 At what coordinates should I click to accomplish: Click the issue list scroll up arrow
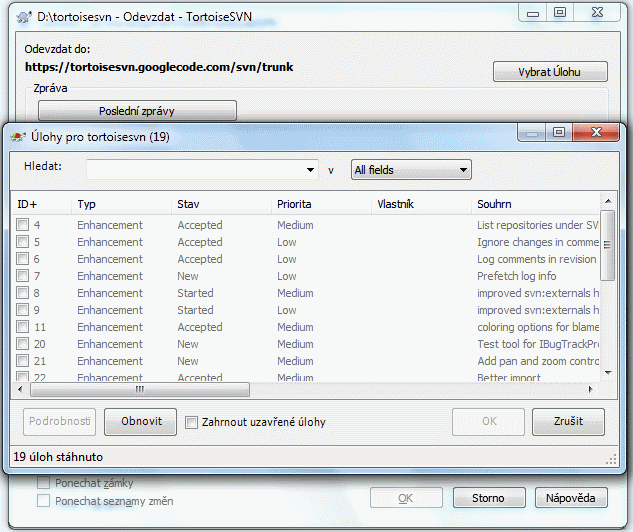(x=608, y=201)
